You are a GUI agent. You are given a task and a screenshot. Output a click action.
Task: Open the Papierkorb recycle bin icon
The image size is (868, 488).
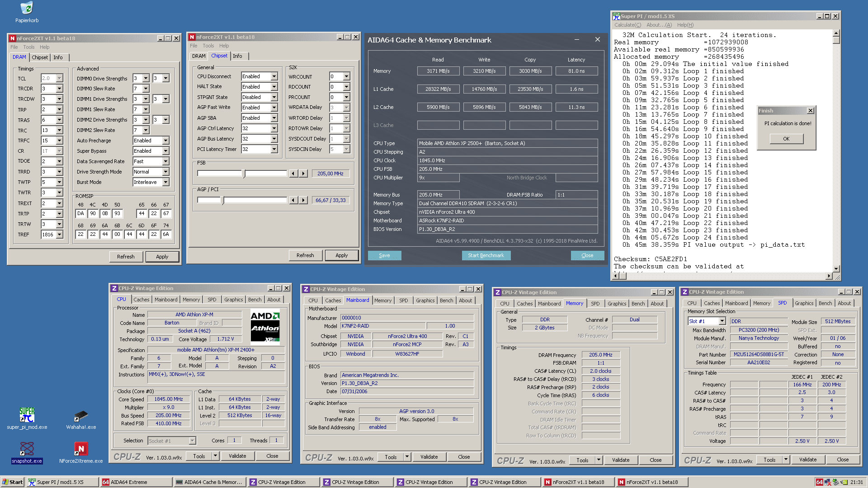(x=27, y=12)
